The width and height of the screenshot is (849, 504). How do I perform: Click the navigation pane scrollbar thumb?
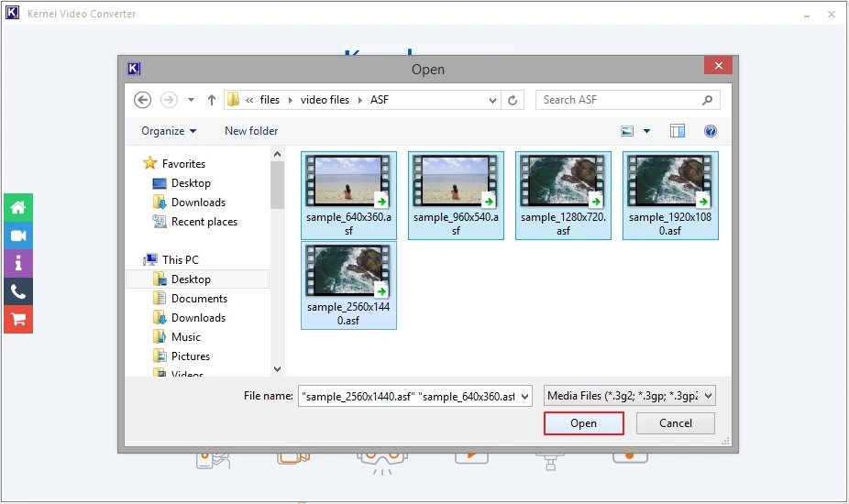[277, 185]
